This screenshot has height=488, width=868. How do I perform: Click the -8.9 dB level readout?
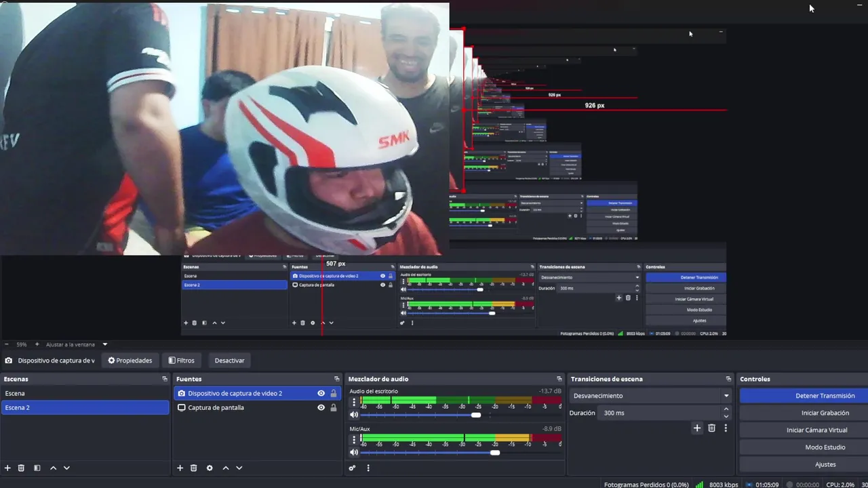pyautogui.click(x=551, y=428)
